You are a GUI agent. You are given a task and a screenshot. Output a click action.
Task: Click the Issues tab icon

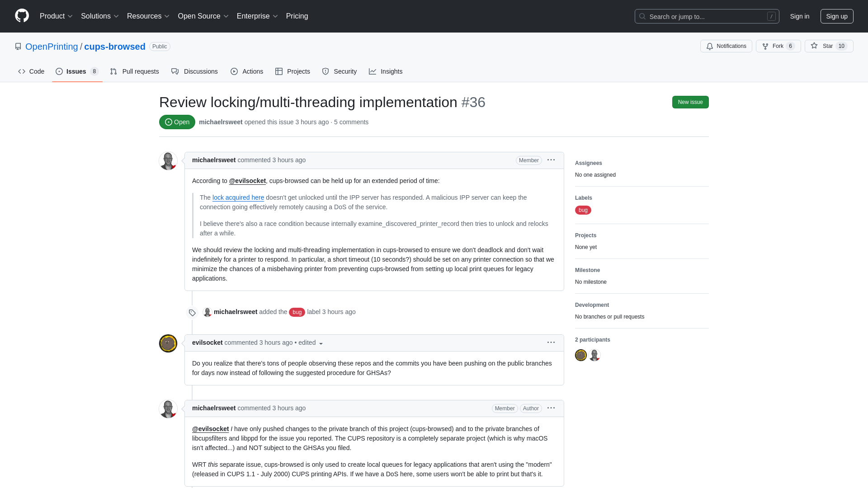pyautogui.click(x=60, y=71)
